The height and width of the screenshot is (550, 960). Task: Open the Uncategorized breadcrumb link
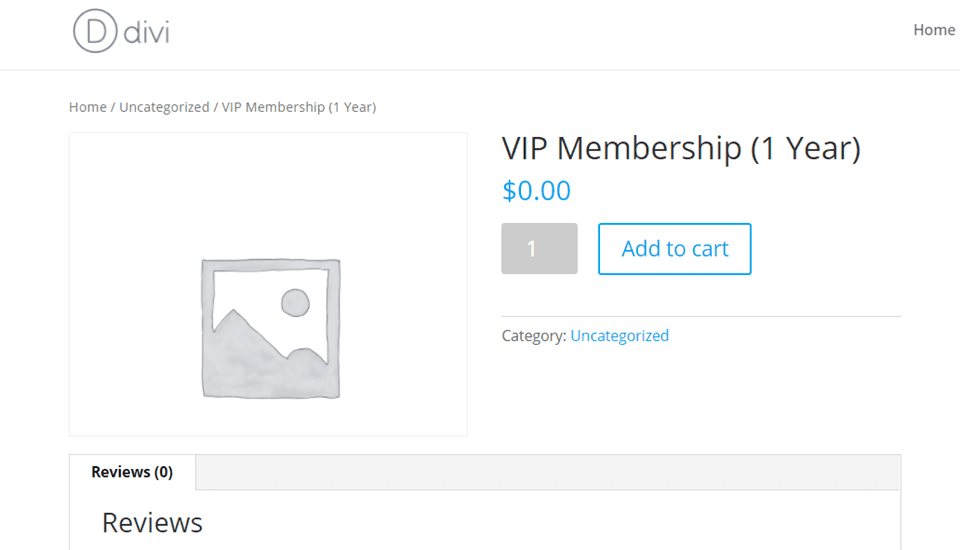tap(164, 107)
